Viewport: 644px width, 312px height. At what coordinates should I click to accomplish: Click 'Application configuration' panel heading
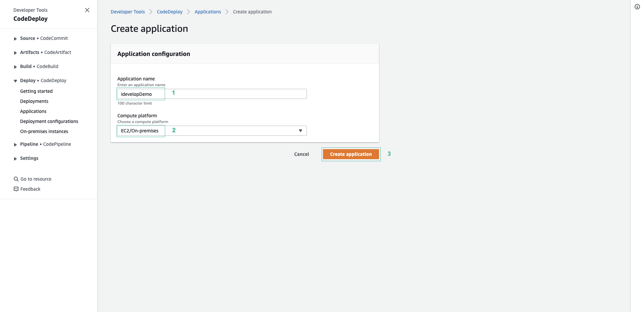tap(154, 54)
